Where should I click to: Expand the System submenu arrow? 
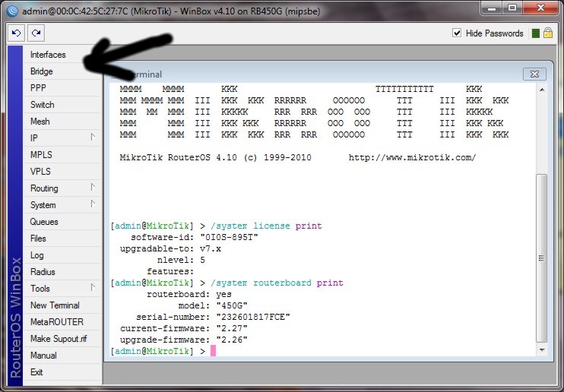pyautogui.click(x=93, y=204)
